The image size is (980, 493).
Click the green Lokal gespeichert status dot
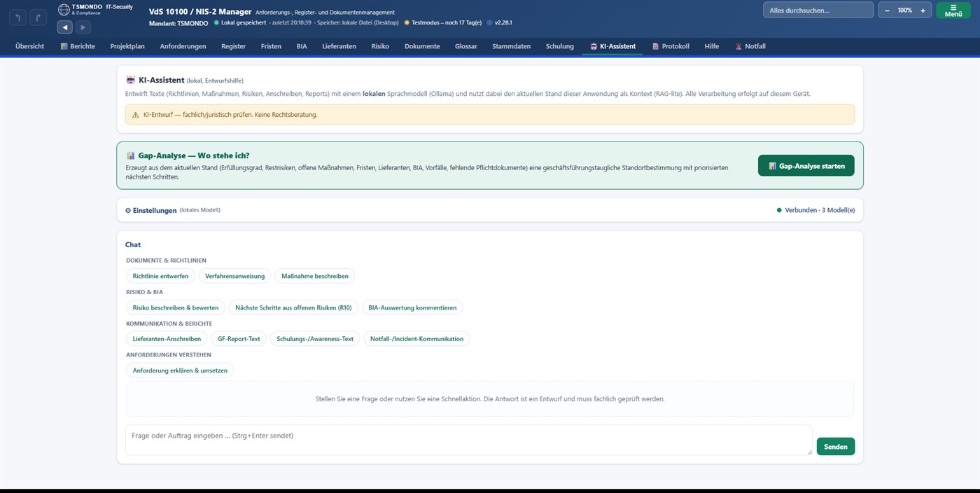tap(216, 22)
